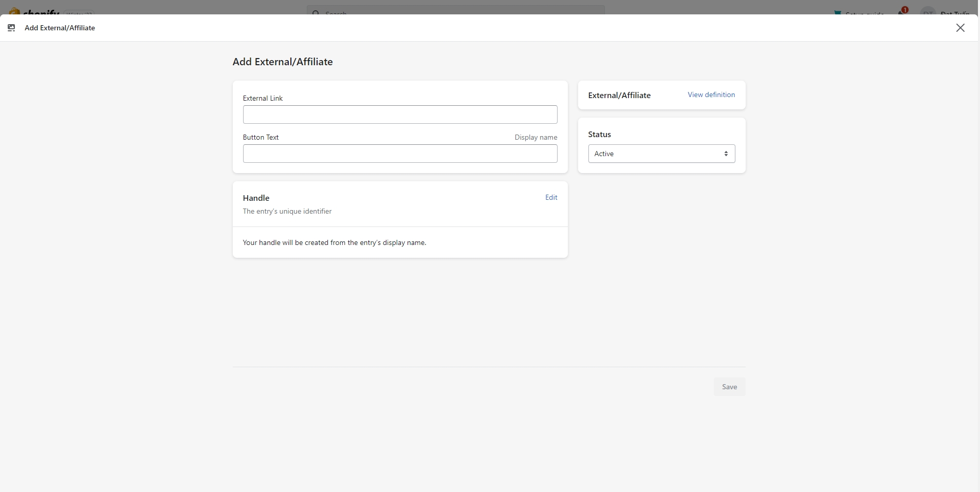
Task: Open the Setup guide flag icon
Action: [x=838, y=12]
